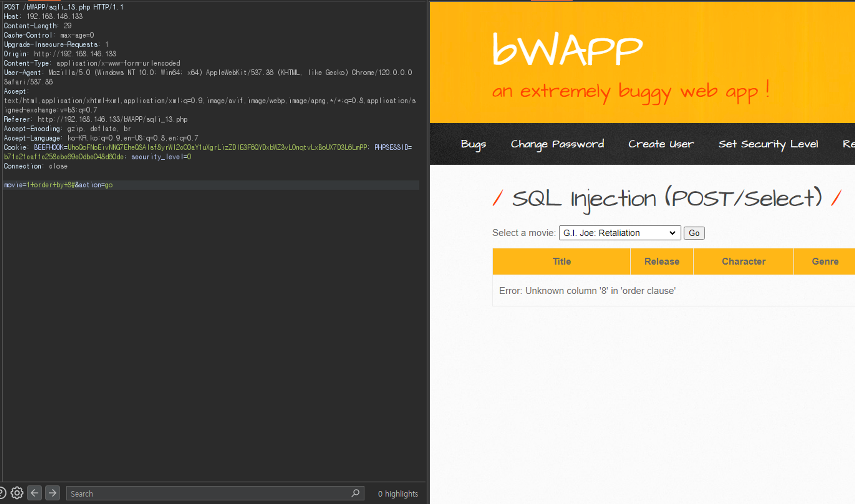855x504 pixels.
Task: Click the Go button
Action: click(694, 233)
